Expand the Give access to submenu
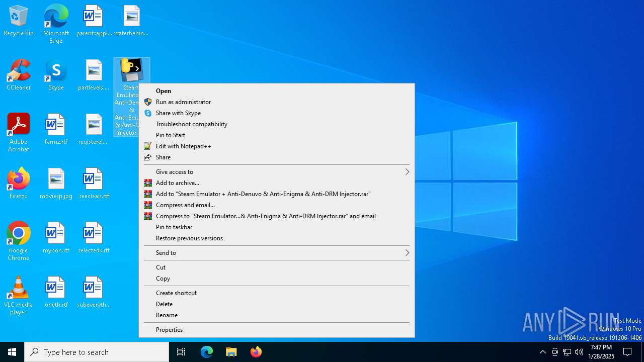The width and height of the screenshot is (644, 362). point(277,172)
